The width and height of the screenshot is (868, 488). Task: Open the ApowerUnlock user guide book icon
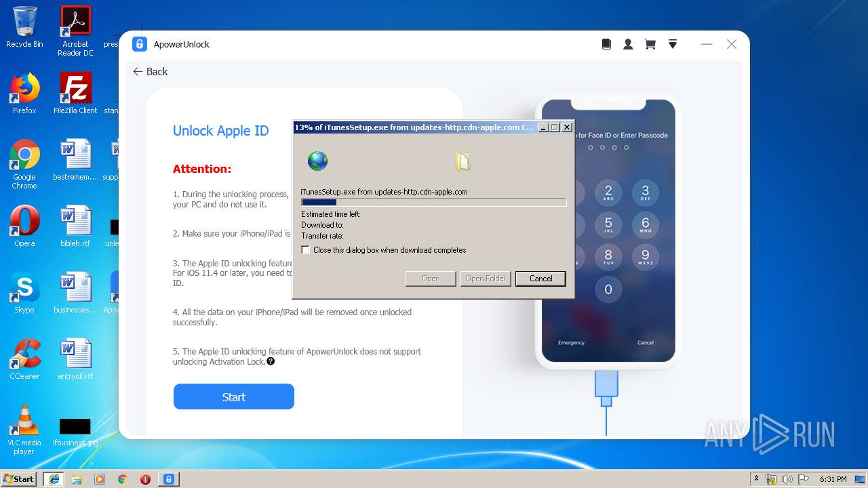coord(606,44)
